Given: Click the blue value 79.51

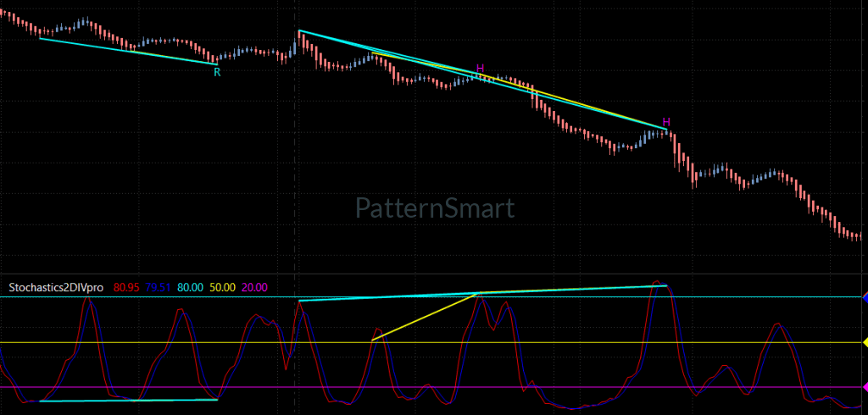Looking at the screenshot, I should tap(158, 287).
